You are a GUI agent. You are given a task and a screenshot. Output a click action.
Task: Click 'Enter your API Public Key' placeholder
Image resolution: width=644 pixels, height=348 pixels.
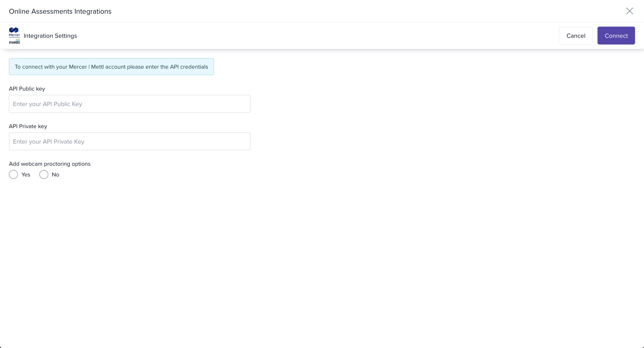pos(47,104)
